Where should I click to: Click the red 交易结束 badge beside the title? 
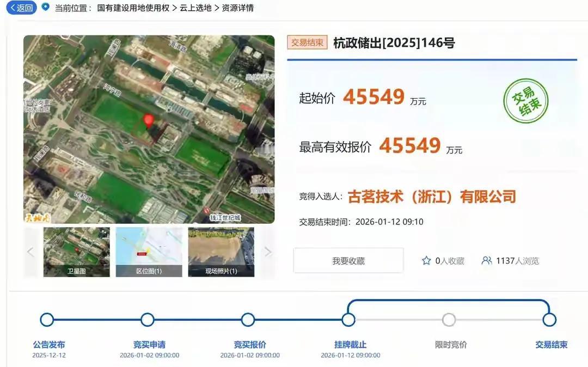(x=307, y=41)
